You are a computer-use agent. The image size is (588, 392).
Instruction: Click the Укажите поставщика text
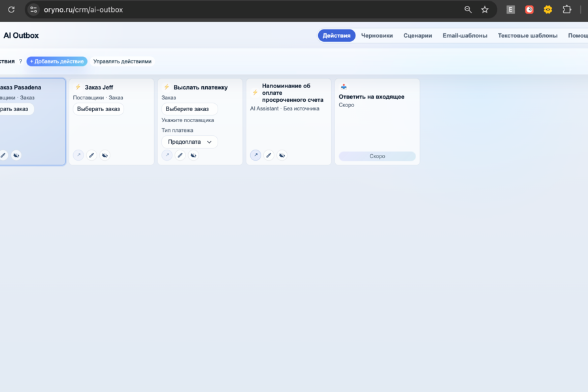point(188,120)
